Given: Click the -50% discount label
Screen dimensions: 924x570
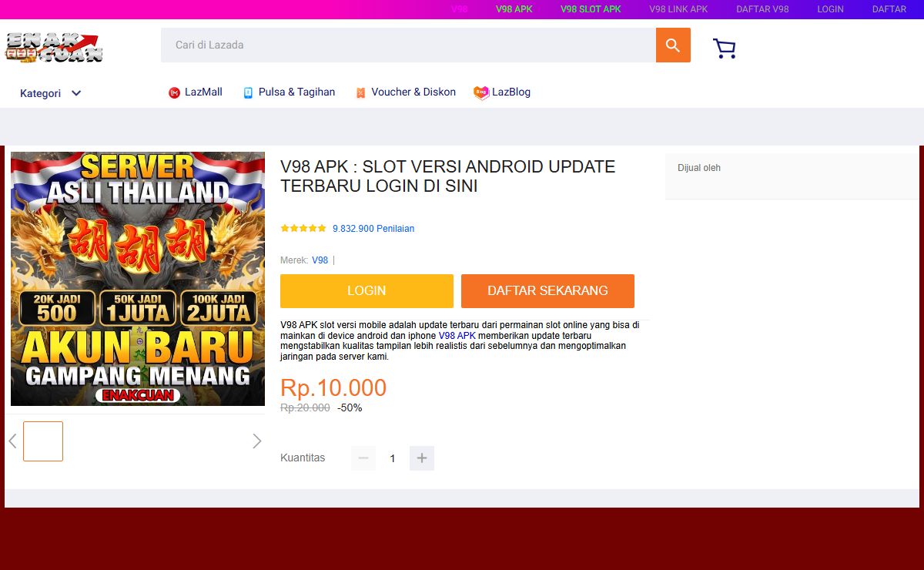Looking at the screenshot, I should pyautogui.click(x=350, y=407).
